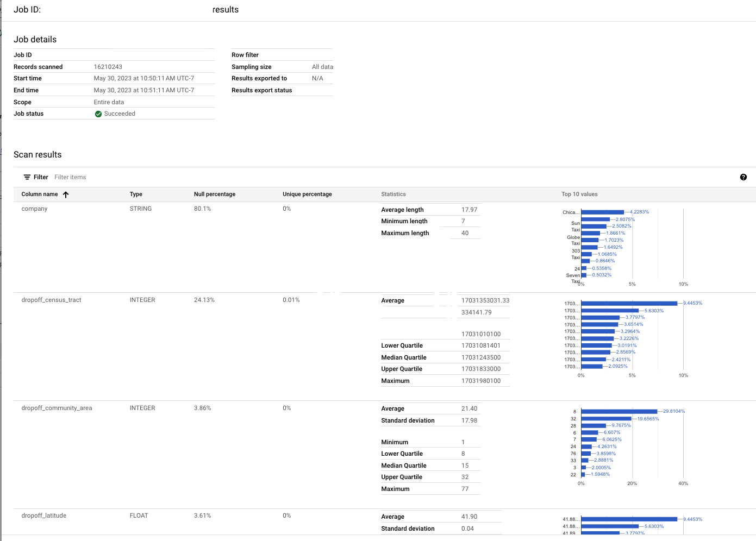Select the company column row

[35, 209]
